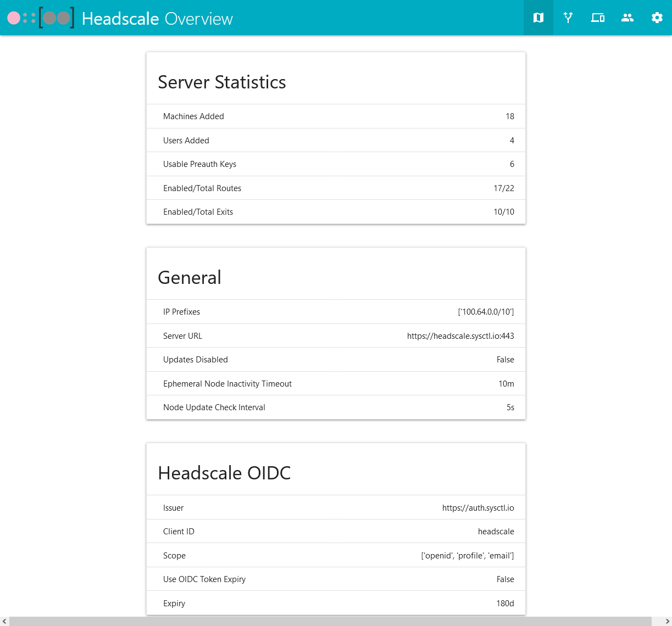This screenshot has height=626, width=672.
Task: Select the headscale.sysctl.io:443 URL value
Action: [x=460, y=336]
